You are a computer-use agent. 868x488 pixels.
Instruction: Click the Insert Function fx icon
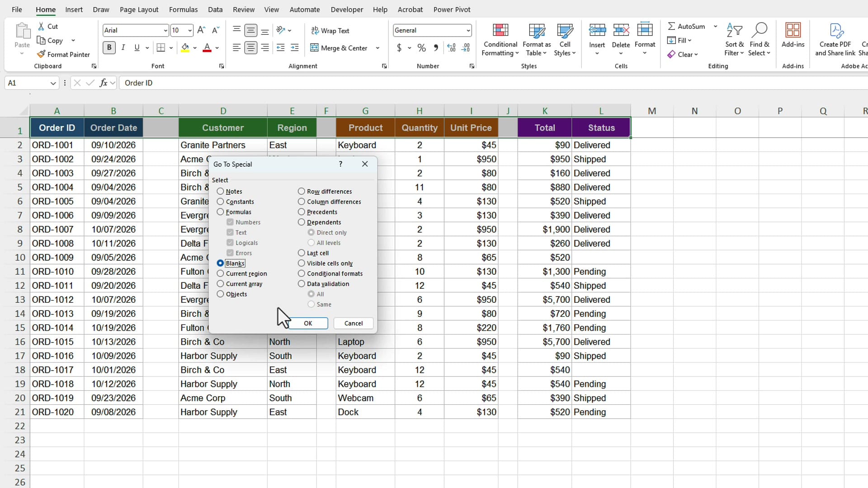[x=104, y=83]
